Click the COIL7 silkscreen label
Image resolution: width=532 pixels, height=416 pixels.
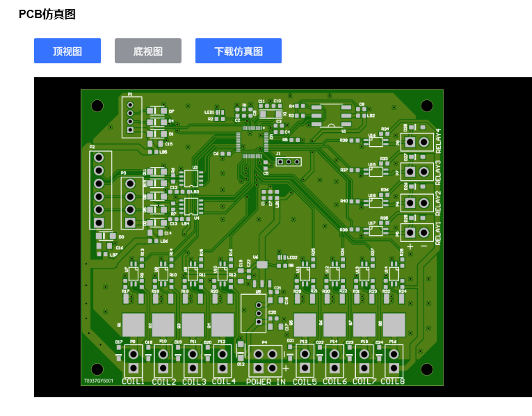coord(364,382)
